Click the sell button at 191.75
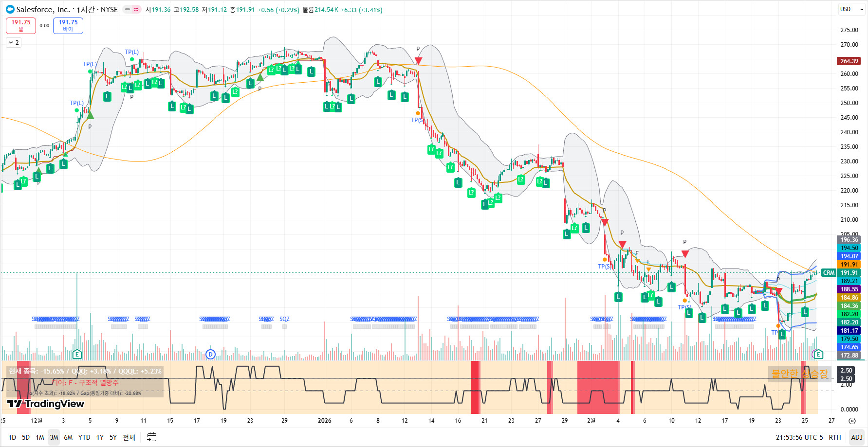Viewport: 868px width, 447px height. (x=21, y=26)
